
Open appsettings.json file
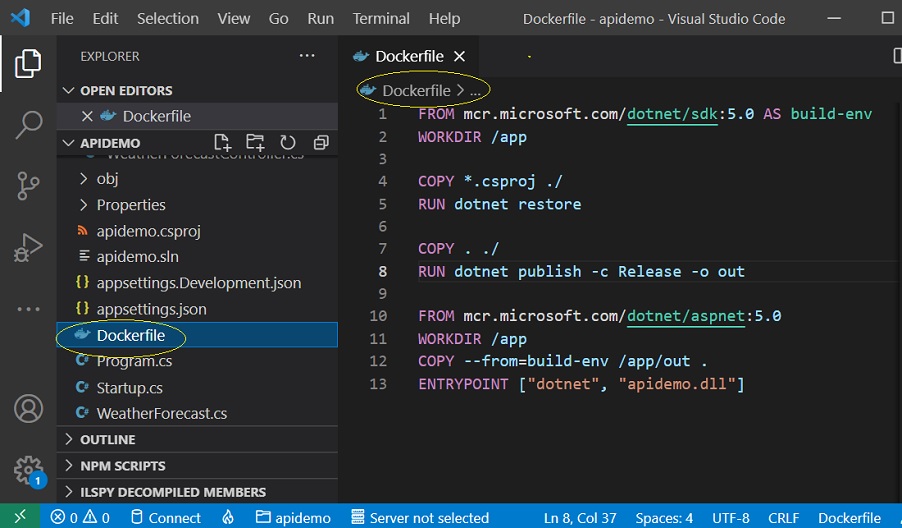(151, 309)
